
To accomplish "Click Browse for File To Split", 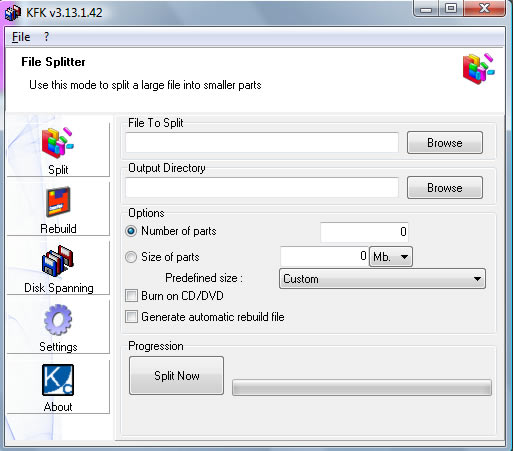I will [445, 142].
